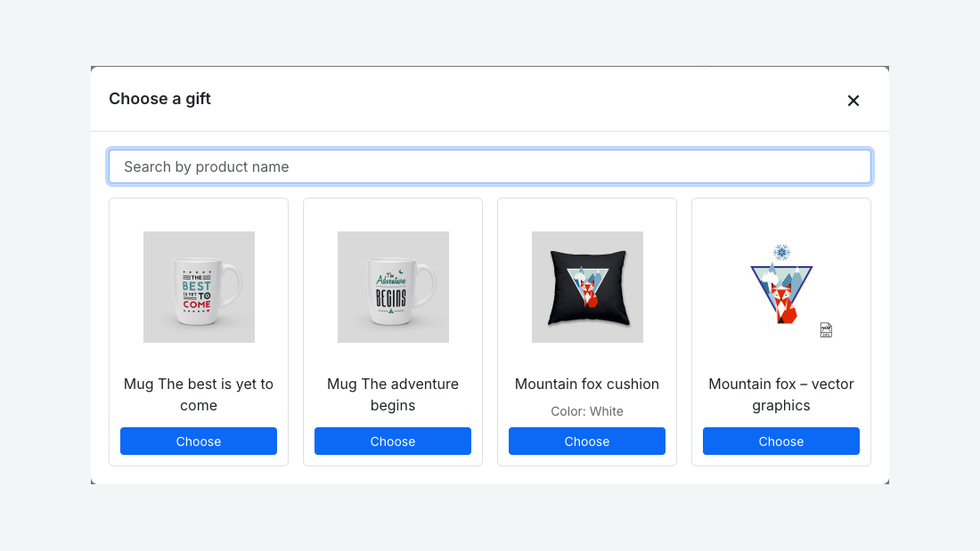Select the "Mountain fox – vector graphics" title
The image size is (980, 551).
[x=781, y=394]
